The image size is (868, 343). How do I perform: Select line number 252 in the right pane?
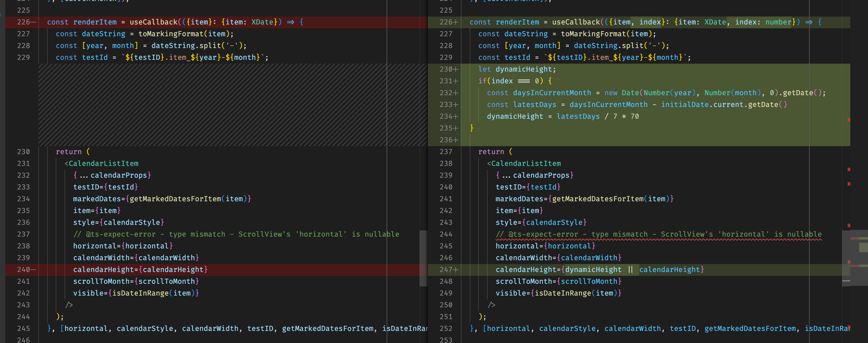[446, 329]
